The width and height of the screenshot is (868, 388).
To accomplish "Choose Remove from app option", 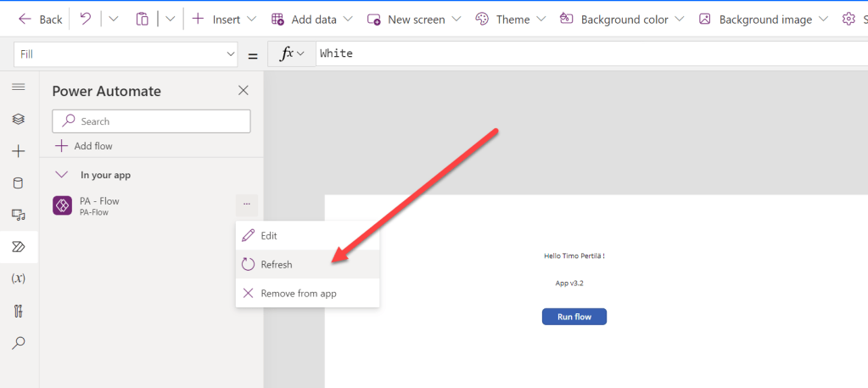I will point(298,294).
